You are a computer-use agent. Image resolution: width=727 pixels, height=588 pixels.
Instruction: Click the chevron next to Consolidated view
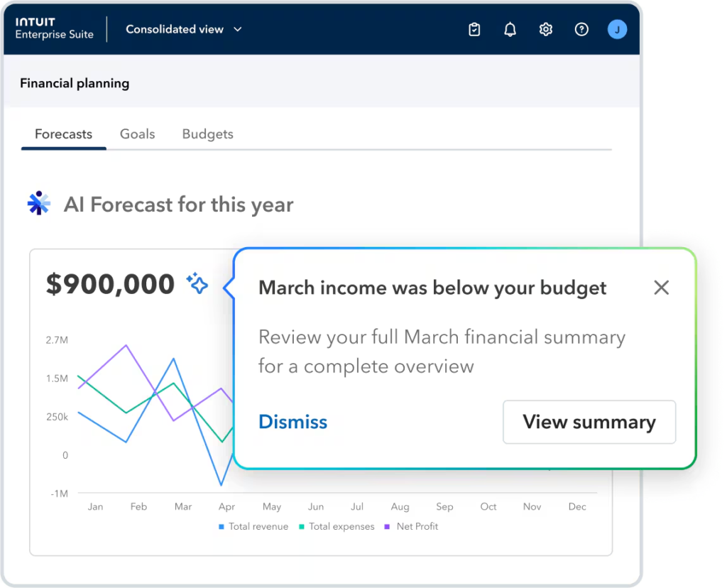pyautogui.click(x=237, y=29)
